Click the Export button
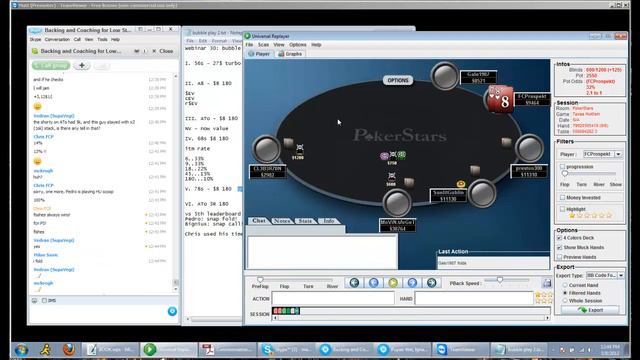Image resolution: width=640 pixels, height=360 pixels. tap(590, 310)
